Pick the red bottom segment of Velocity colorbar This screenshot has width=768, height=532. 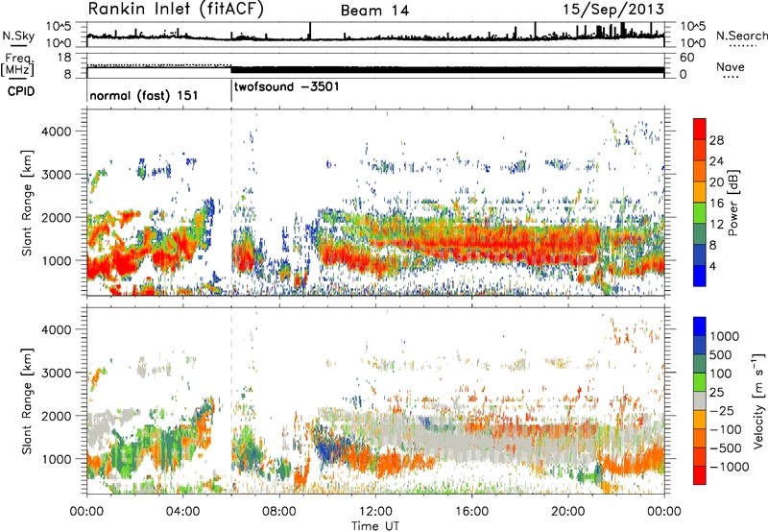(x=700, y=475)
